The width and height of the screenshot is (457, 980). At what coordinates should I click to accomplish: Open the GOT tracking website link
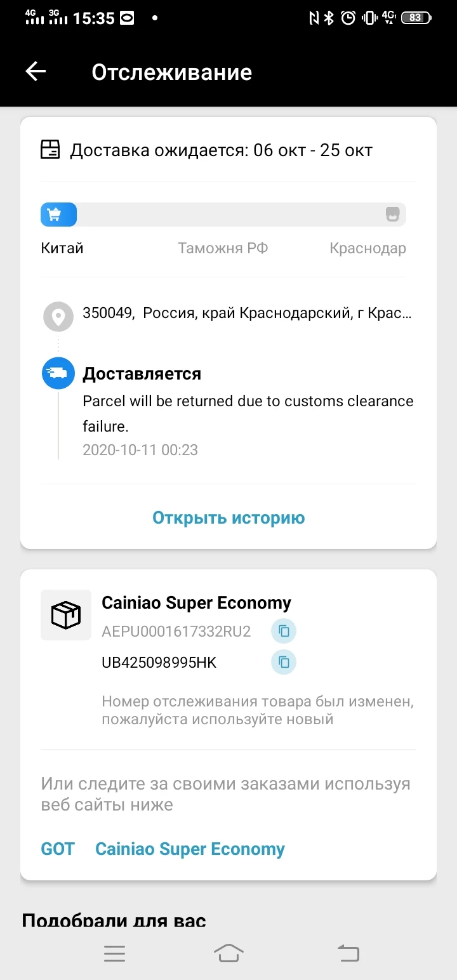tap(58, 849)
